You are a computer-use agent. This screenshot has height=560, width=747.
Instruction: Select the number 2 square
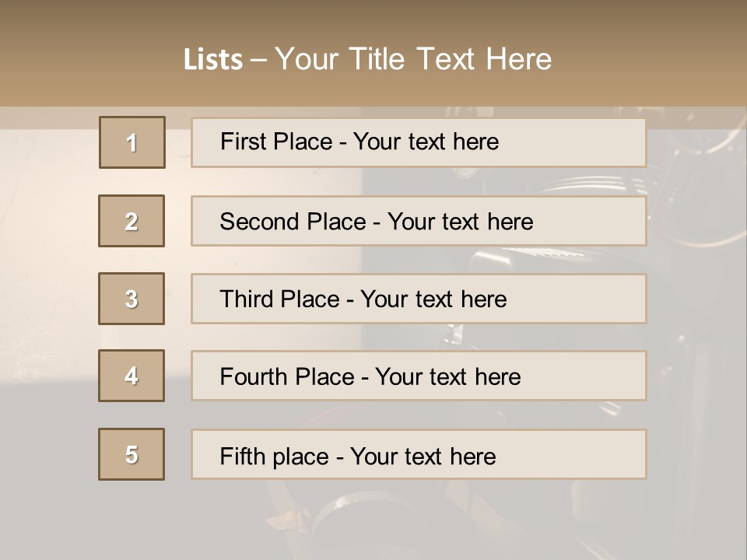132,221
